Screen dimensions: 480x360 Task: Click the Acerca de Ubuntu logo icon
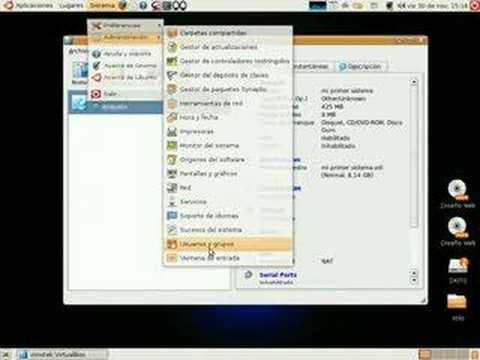coord(96,77)
